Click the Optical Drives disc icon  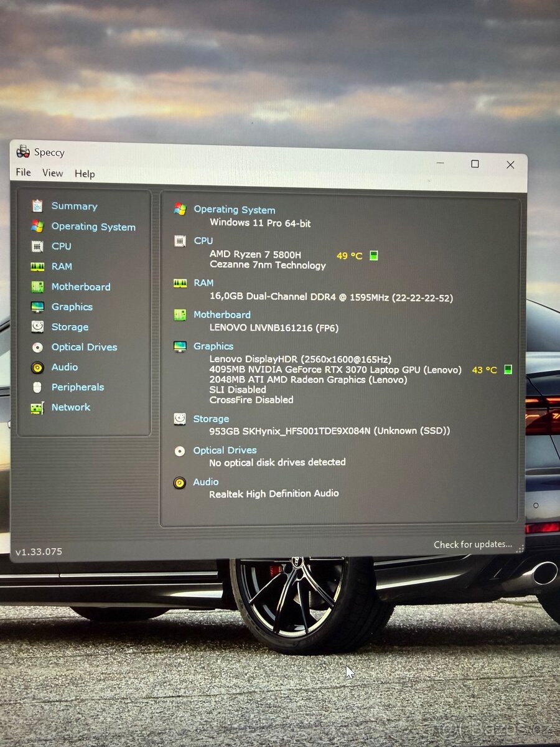point(37,347)
